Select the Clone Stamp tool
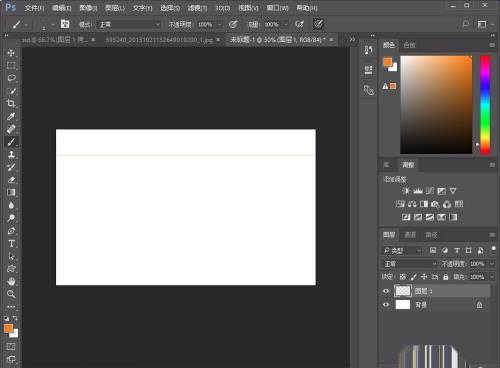The width and height of the screenshot is (500, 368). point(11,154)
